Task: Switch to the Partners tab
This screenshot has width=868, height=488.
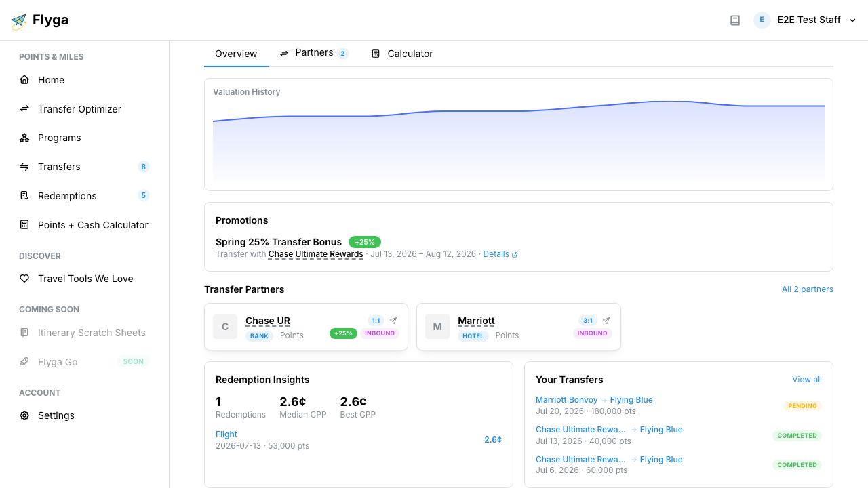Action: [x=314, y=53]
